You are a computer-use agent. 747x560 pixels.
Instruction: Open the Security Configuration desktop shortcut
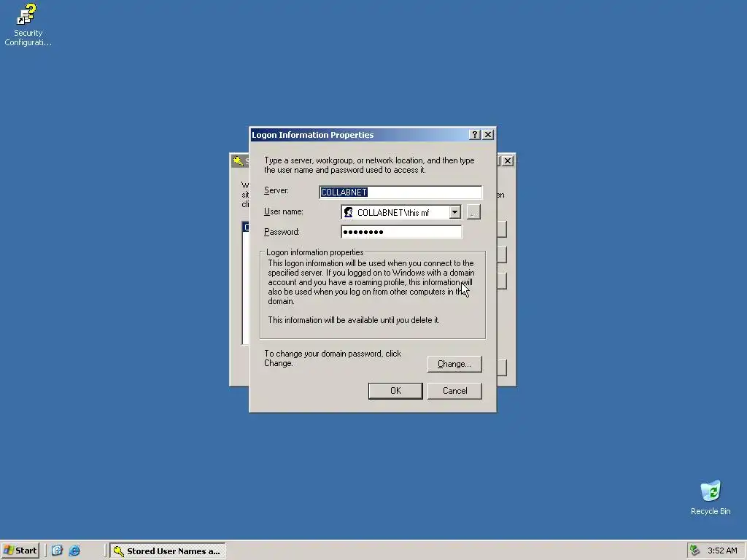pyautogui.click(x=28, y=25)
